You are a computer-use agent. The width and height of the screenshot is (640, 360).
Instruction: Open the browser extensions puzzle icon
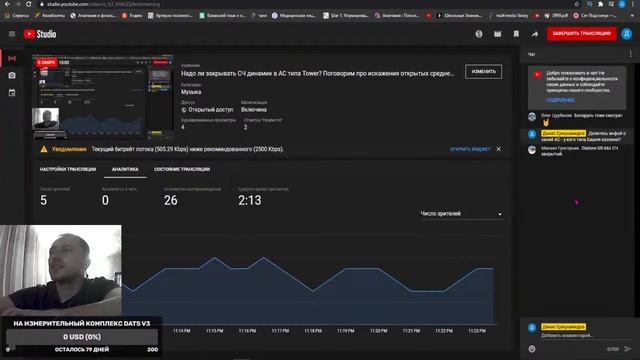click(x=600, y=4)
